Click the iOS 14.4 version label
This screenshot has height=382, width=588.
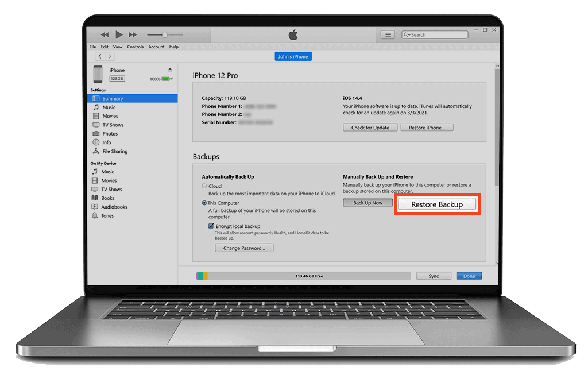tap(353, 98)
